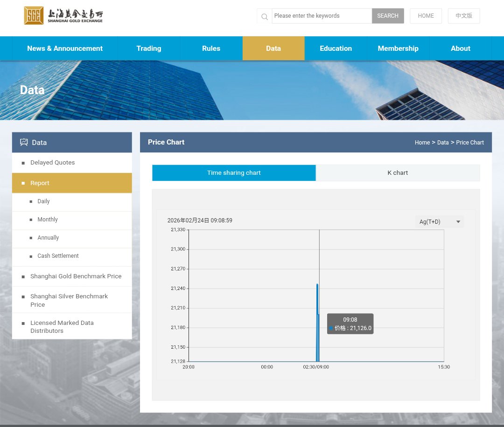Click the SGE Shanghai Gold Exchange logo
The image size is (504, 427).
click(x=63, y=15)
